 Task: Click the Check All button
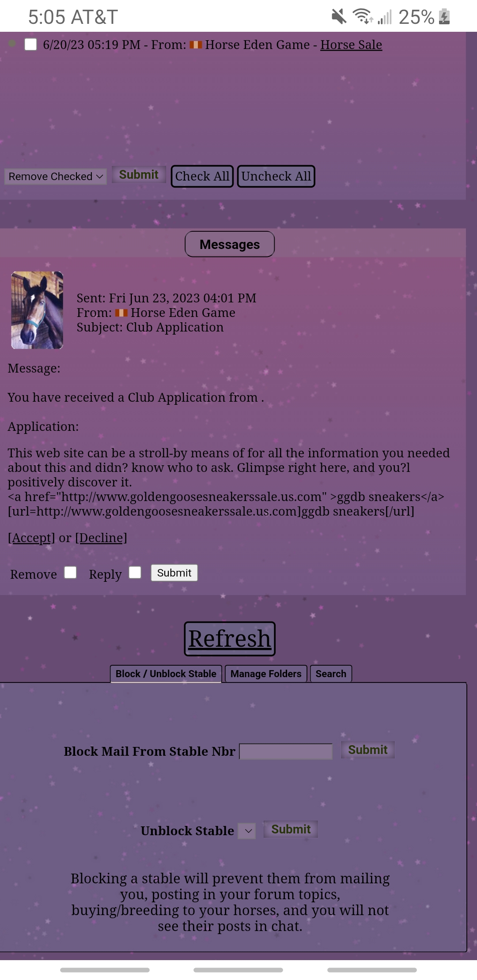(202, 176)
